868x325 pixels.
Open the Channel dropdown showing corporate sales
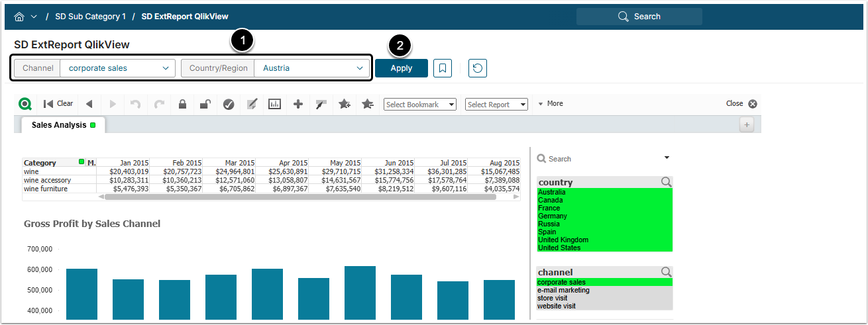coord(118,68)
